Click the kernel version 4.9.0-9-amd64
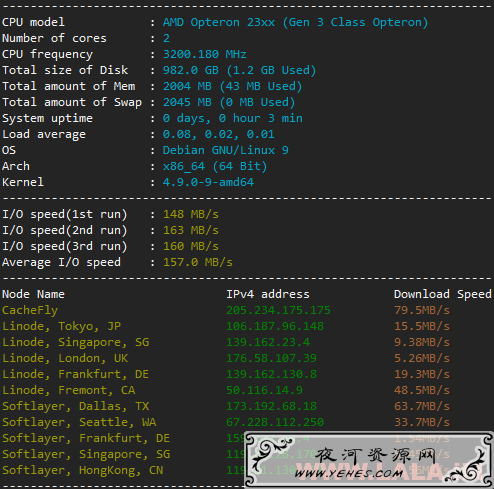494x489 pixels. tap(208, 182)
